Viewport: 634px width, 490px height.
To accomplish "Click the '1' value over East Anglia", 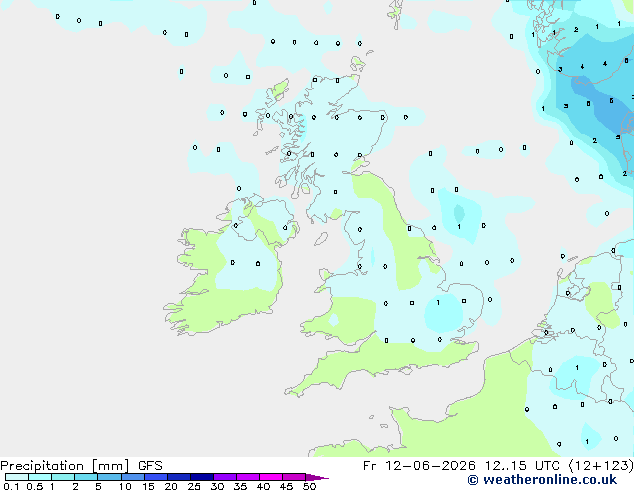I will [x=438, y=302].
